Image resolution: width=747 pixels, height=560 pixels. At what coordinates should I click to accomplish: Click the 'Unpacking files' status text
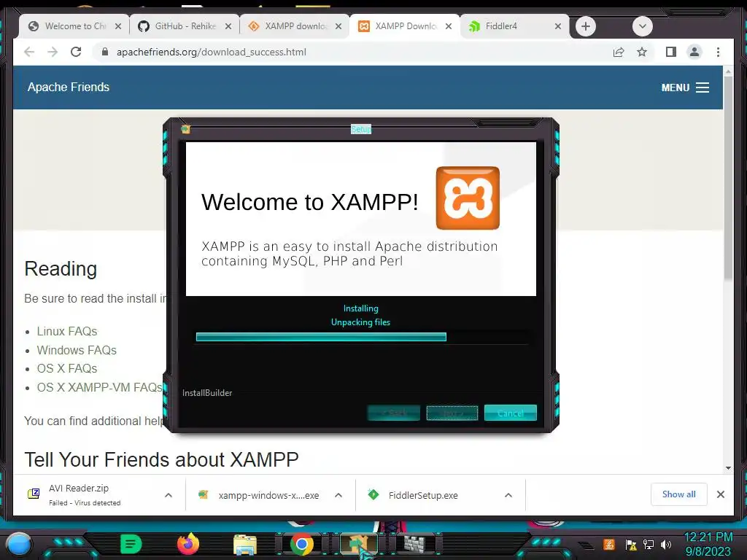pyautogui.click(x=360, y=322)
